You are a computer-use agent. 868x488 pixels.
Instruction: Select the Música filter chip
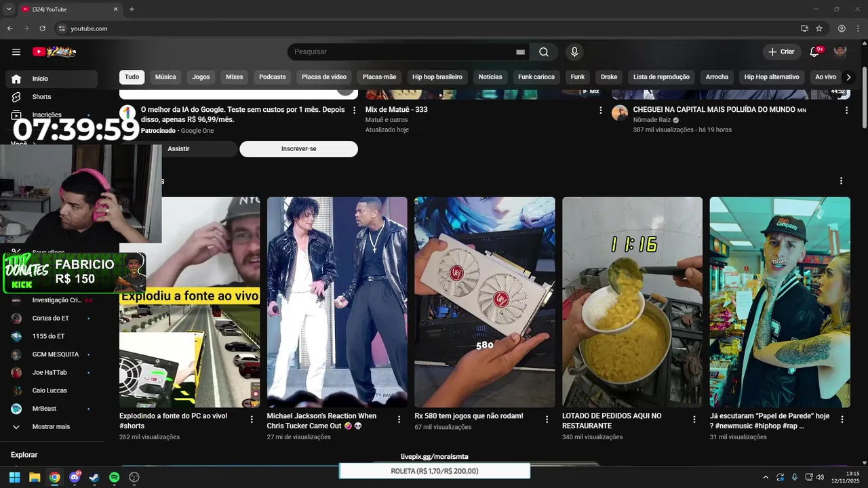click(x=165, y=77)
